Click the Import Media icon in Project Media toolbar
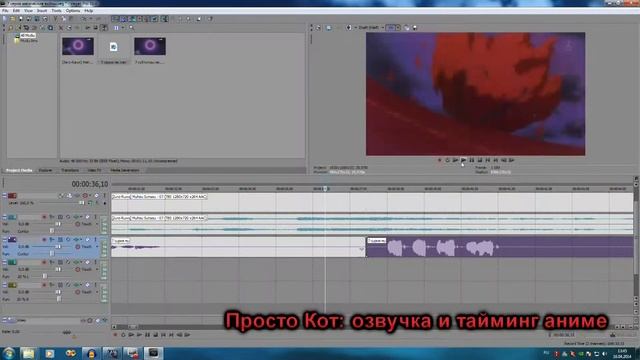This screenshot has width=640, height=360. coord(10,28)
